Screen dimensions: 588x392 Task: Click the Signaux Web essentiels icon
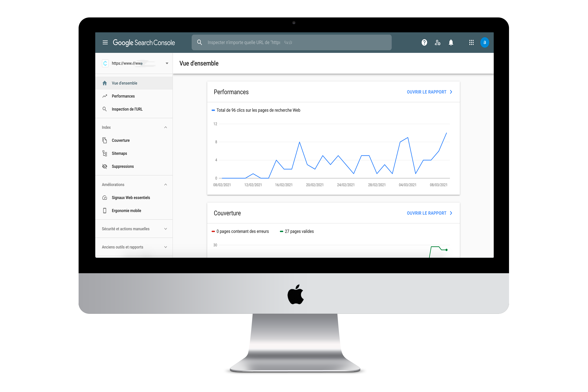(x=104, y=197)
